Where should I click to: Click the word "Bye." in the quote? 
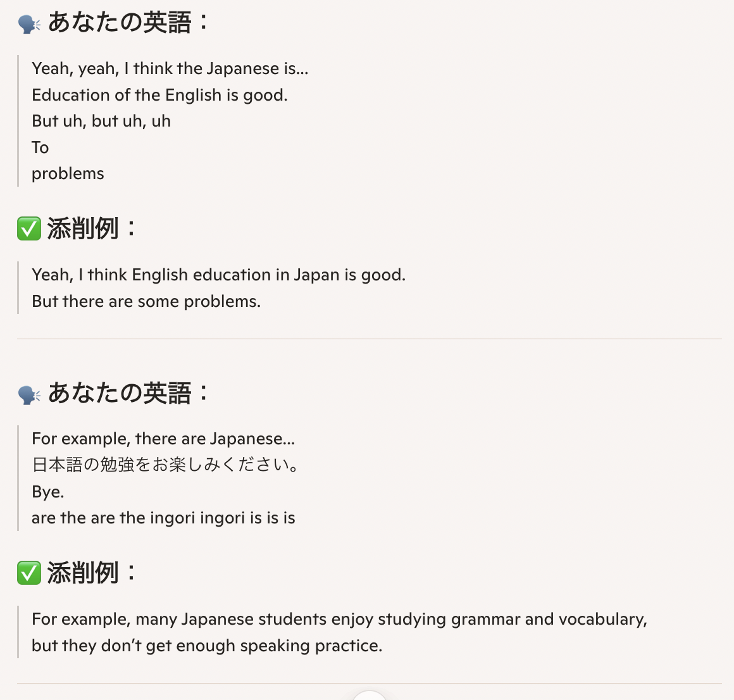tap(47, 492)
